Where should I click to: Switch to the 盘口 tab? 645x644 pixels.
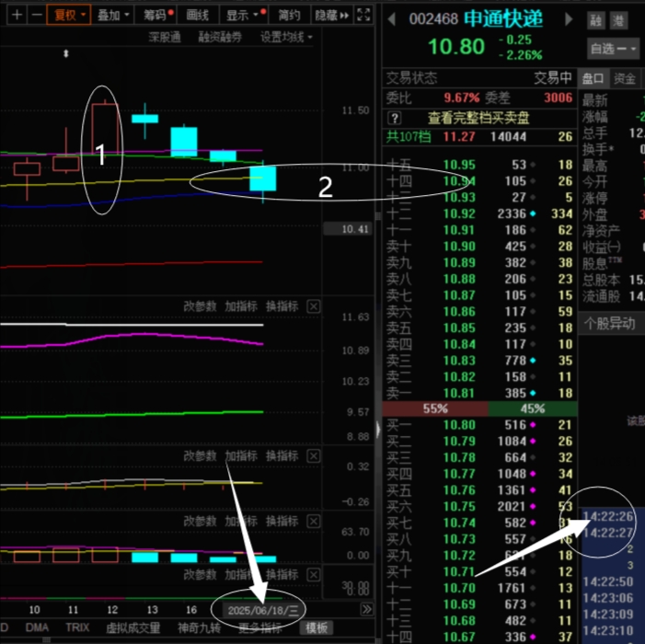(593, 78)
